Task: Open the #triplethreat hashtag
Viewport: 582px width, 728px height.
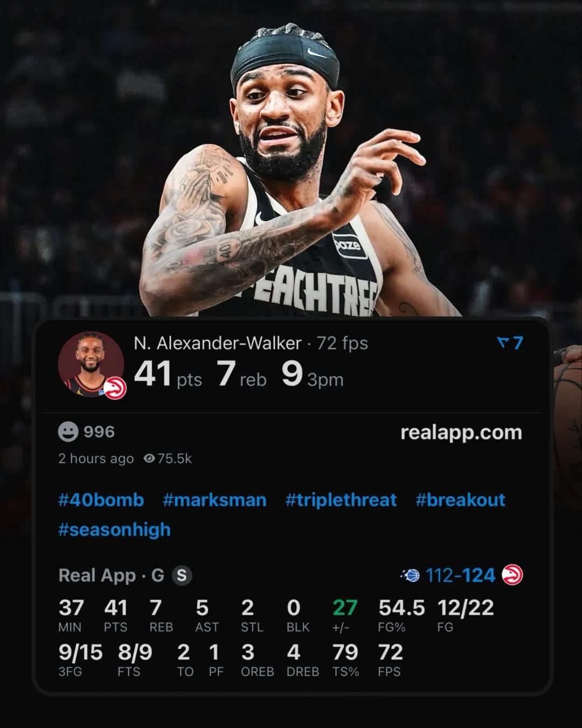Action: 341,500
